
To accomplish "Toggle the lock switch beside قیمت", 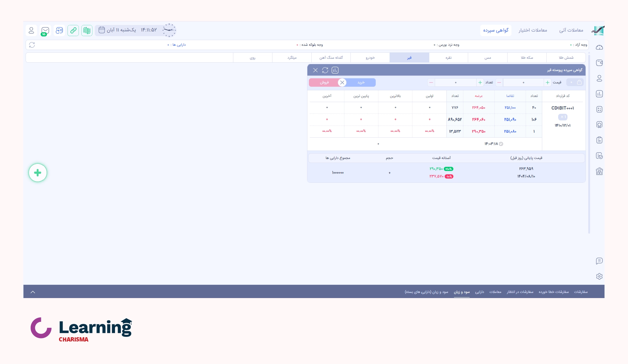I will (575, 82).
